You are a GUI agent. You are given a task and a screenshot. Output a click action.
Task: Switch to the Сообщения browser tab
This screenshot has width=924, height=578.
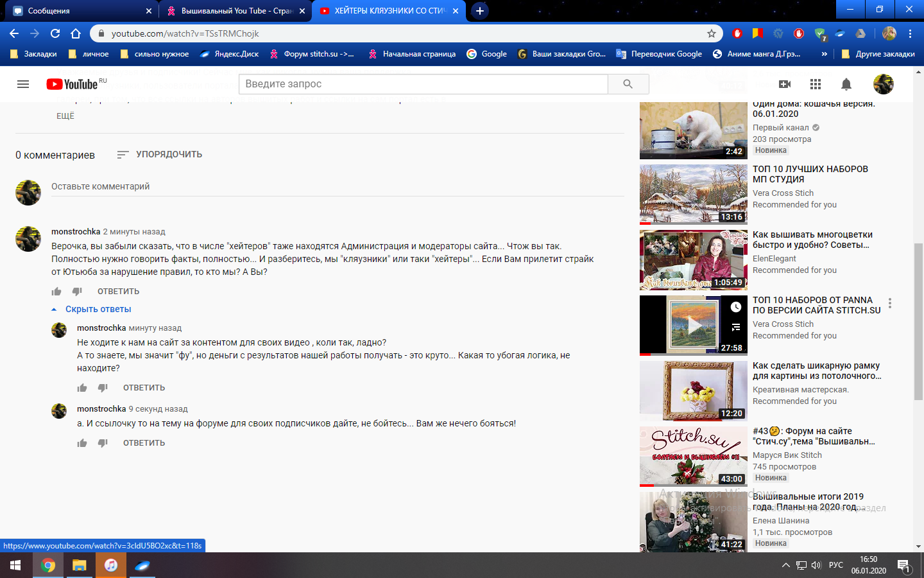pyautogui.click(x=77, y=11)
